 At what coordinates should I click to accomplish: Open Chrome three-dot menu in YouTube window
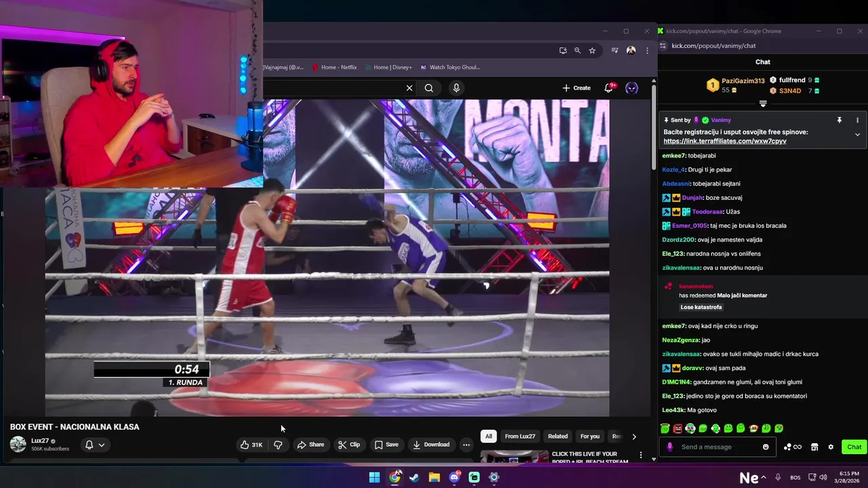click(x=647, y=50)
